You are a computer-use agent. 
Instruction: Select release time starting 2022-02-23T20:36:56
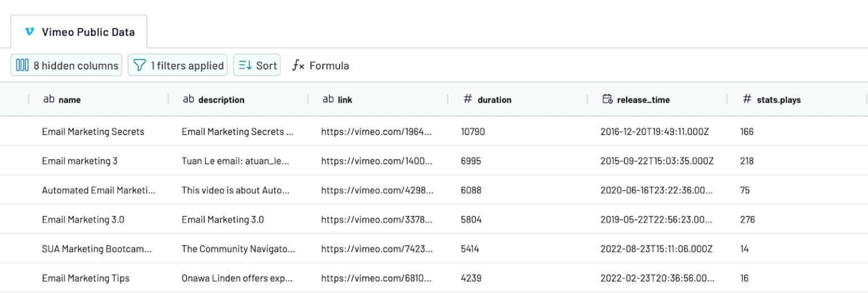click(657, 278)
